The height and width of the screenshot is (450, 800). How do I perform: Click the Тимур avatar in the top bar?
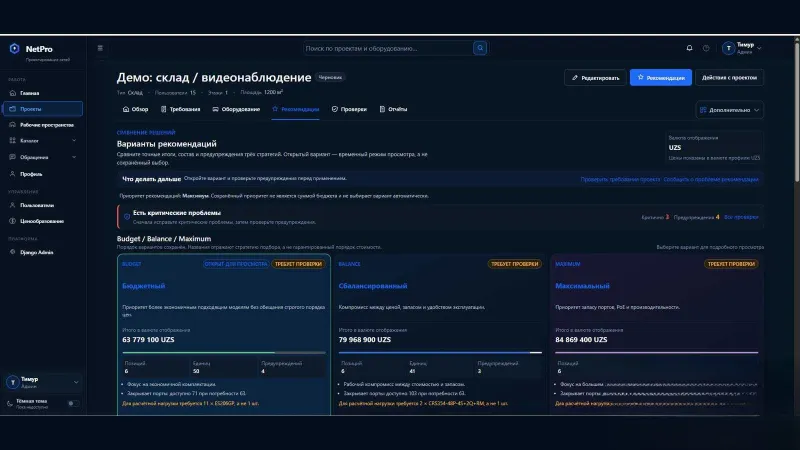tap(729, 48)
